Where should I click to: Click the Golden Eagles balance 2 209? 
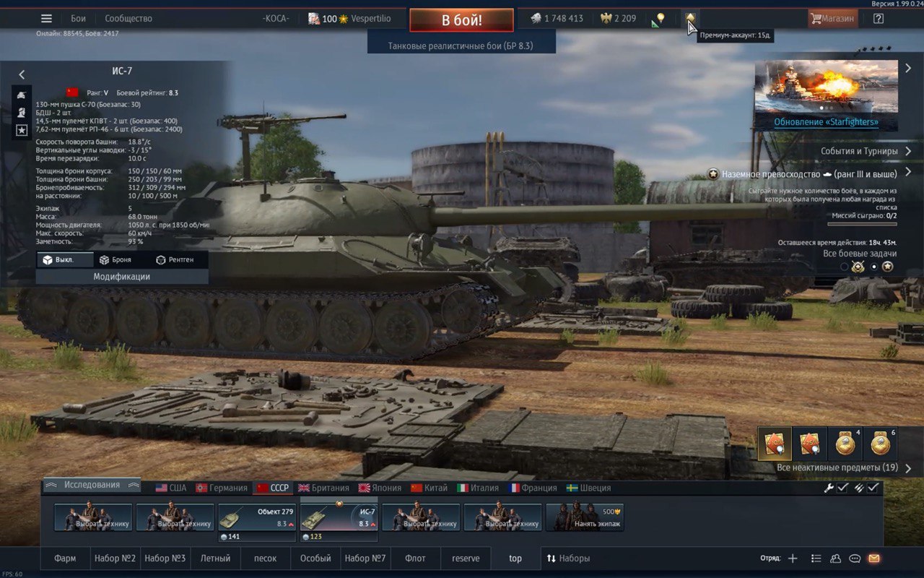point(619,19)
